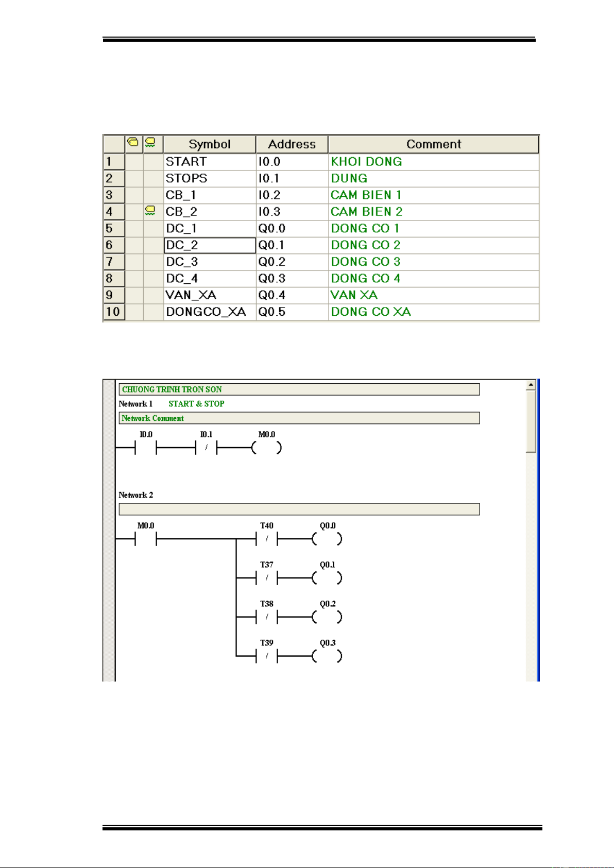
Task: Select the I0.1 normally closed contact
Action: click(x=206, y=448)
